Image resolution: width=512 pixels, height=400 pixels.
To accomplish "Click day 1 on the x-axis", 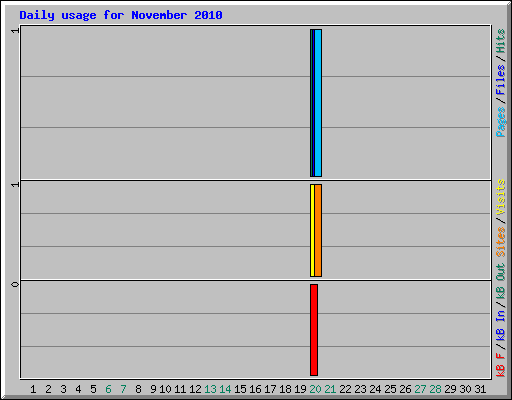I will click(33, 389).
